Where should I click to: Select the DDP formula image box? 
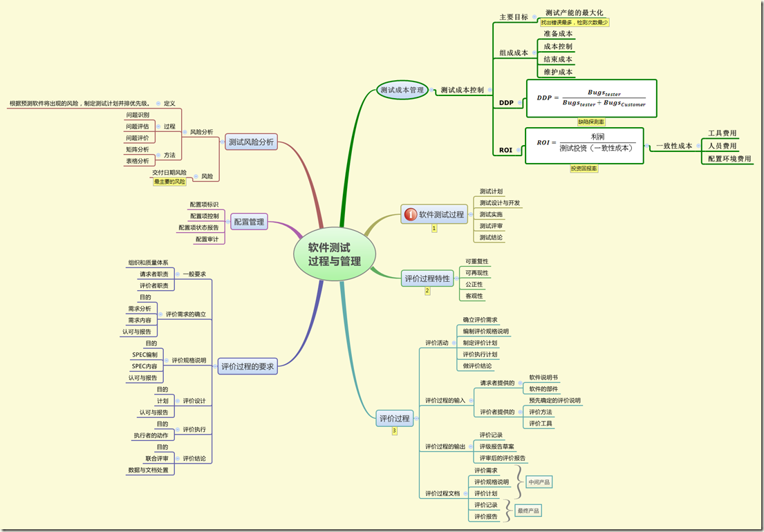click(x=592, y=98)
